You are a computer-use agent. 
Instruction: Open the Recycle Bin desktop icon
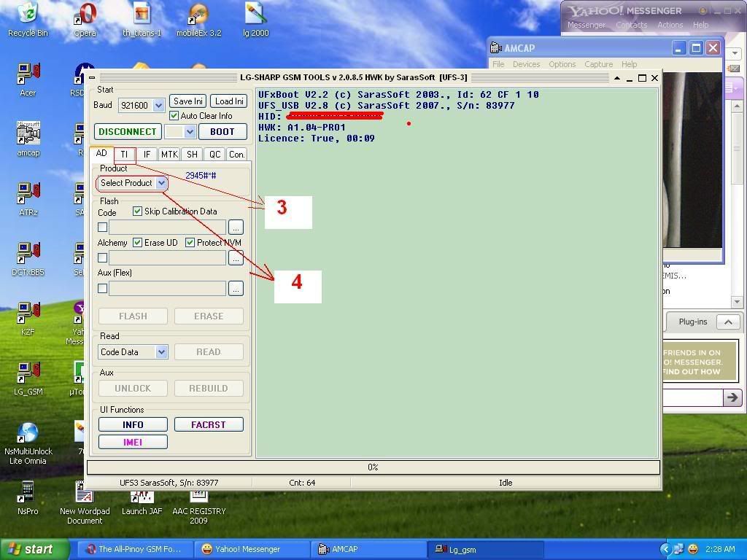28,19
